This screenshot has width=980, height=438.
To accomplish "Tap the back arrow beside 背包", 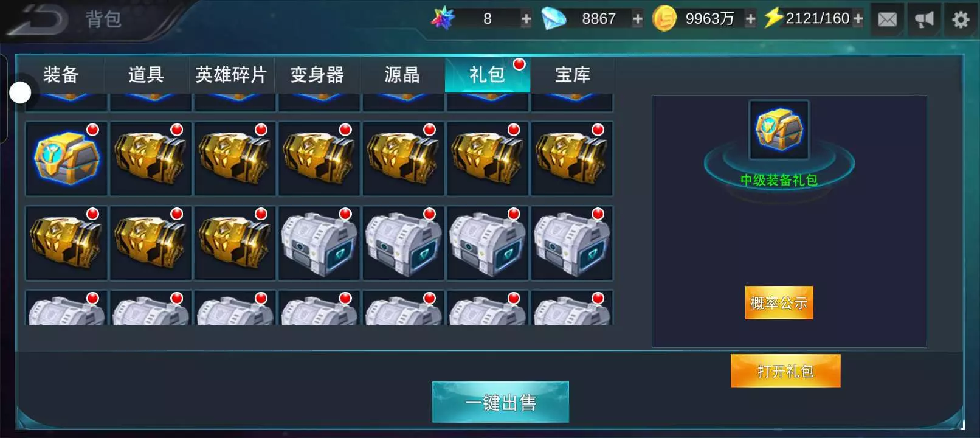I will (x=38, y=19).
